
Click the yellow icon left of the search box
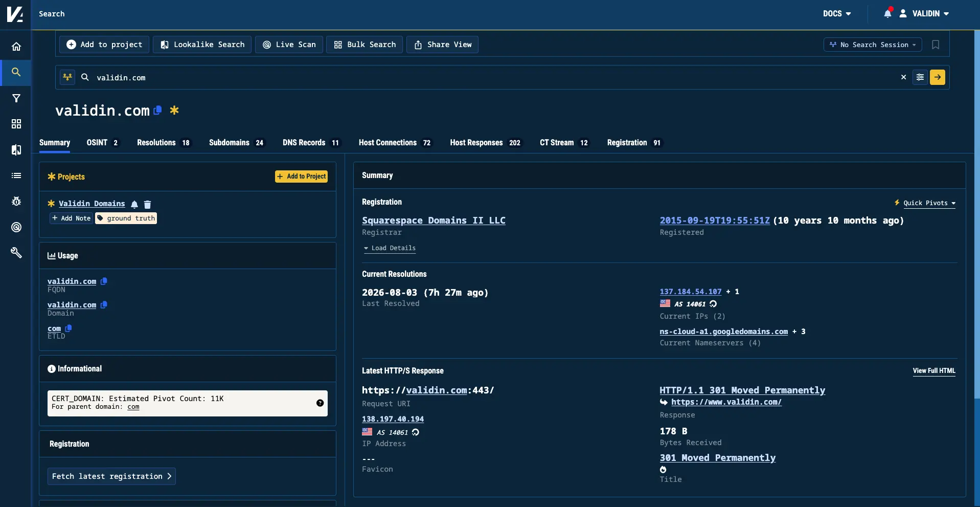tap(67, 77)
